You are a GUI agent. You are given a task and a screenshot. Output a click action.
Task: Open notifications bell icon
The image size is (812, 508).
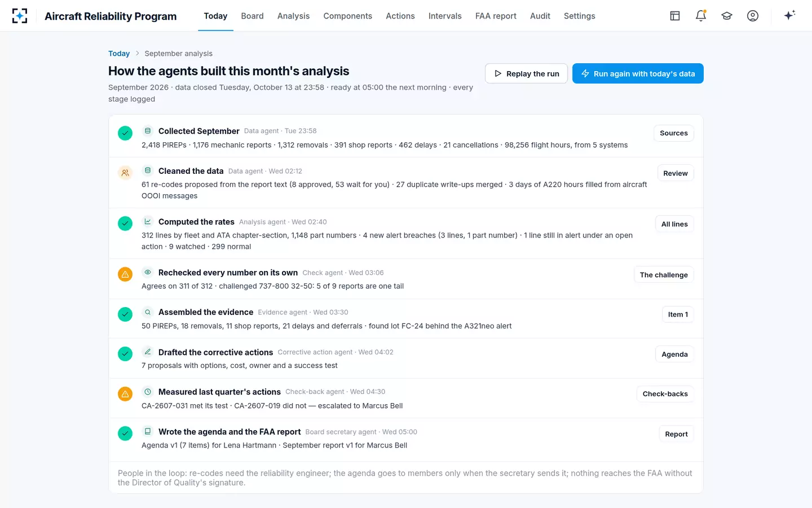[701, 16]
